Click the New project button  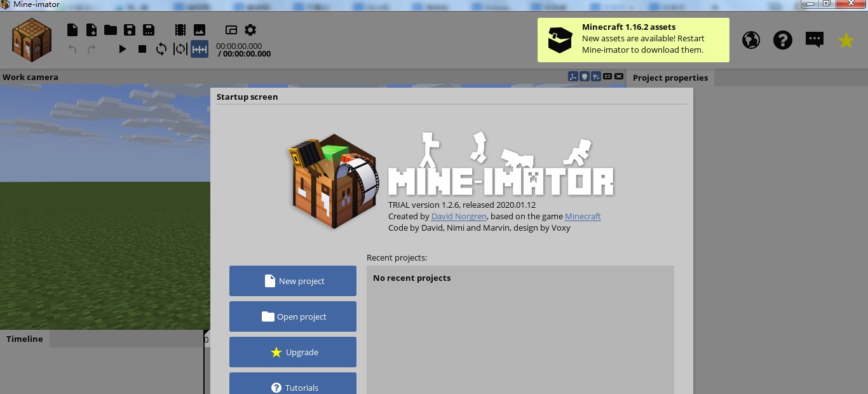point(293,281)
